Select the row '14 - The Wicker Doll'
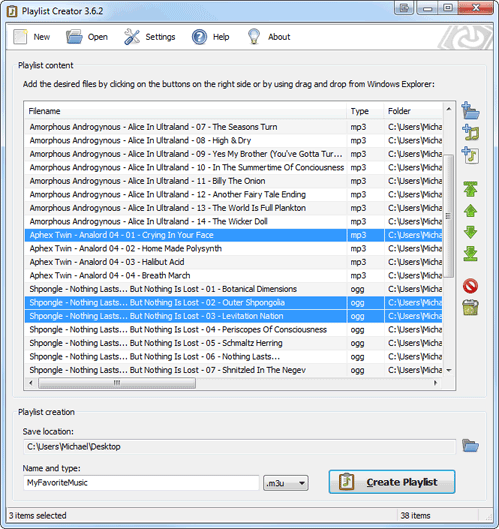499x529 pixels. pos(233,221)
